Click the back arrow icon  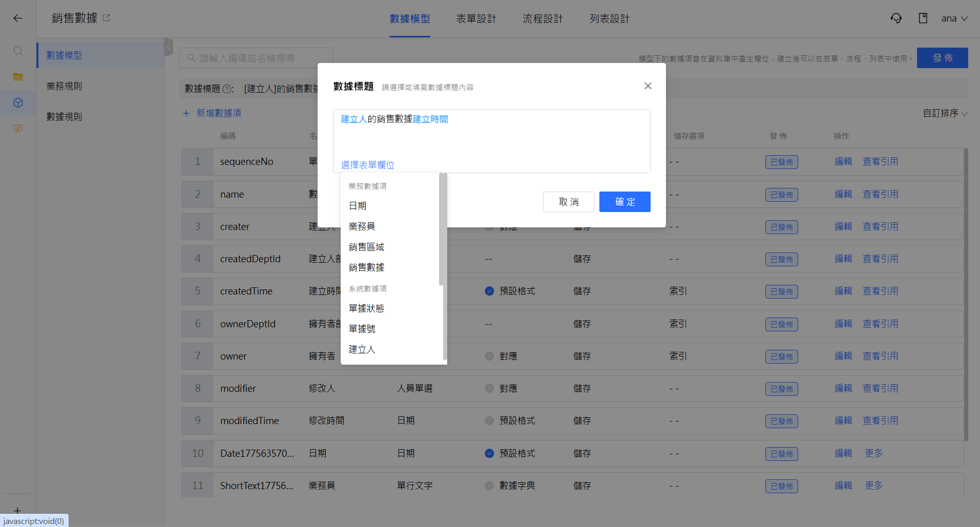tap(18, 18)
